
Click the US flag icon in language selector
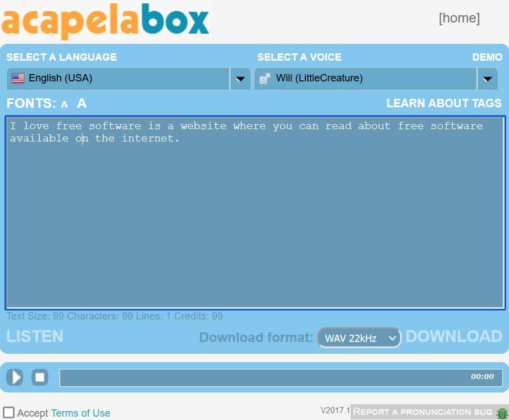point(18,78)
